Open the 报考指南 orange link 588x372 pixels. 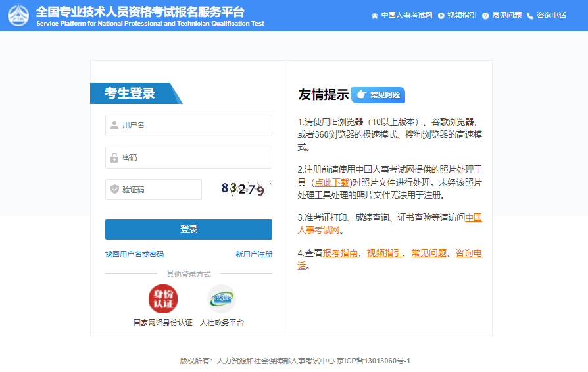(x=340, y=253)
